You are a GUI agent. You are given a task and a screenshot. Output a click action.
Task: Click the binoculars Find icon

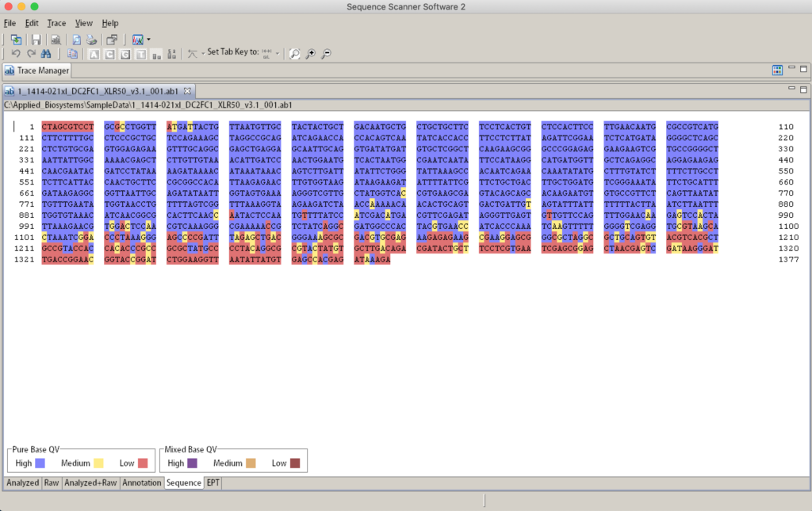point(46,54)
